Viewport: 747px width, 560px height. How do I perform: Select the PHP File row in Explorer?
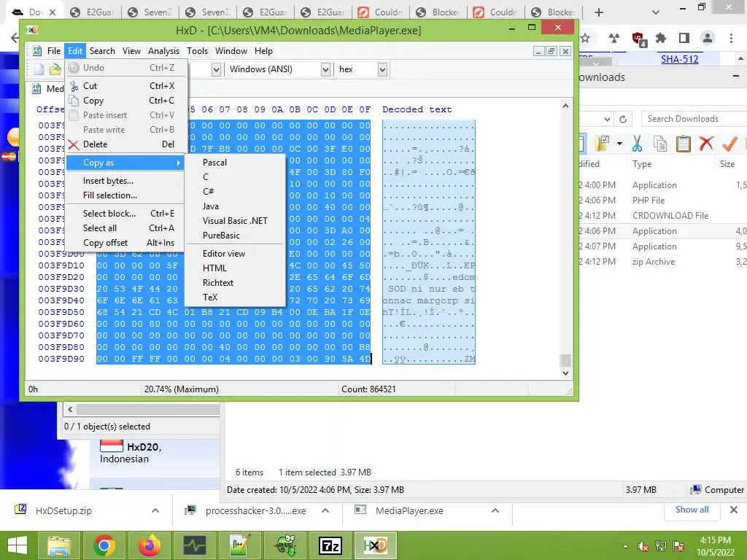pyautogui.click(x=662, y=201)
